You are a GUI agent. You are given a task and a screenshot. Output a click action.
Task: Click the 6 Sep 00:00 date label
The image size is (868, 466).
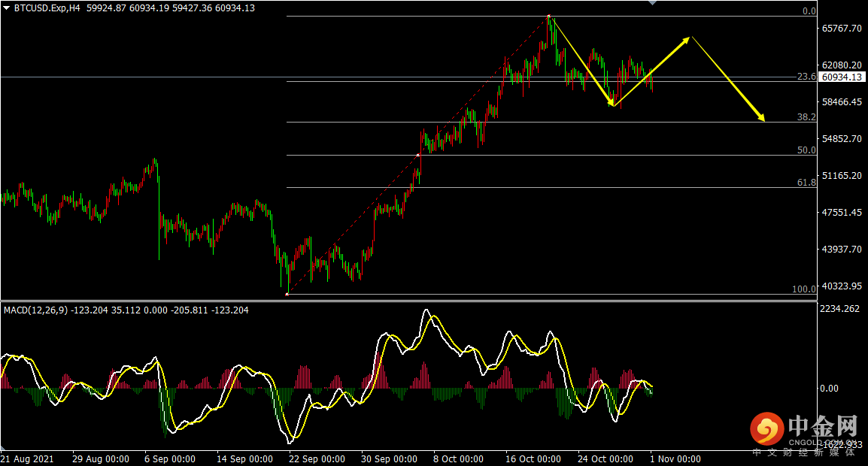point(170,458)
